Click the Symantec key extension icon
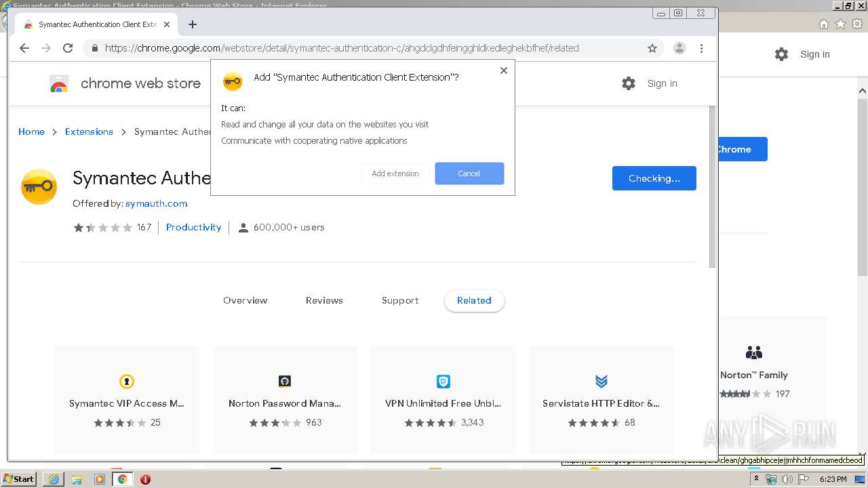Screen dimensions: 868x488 (39, 187)
